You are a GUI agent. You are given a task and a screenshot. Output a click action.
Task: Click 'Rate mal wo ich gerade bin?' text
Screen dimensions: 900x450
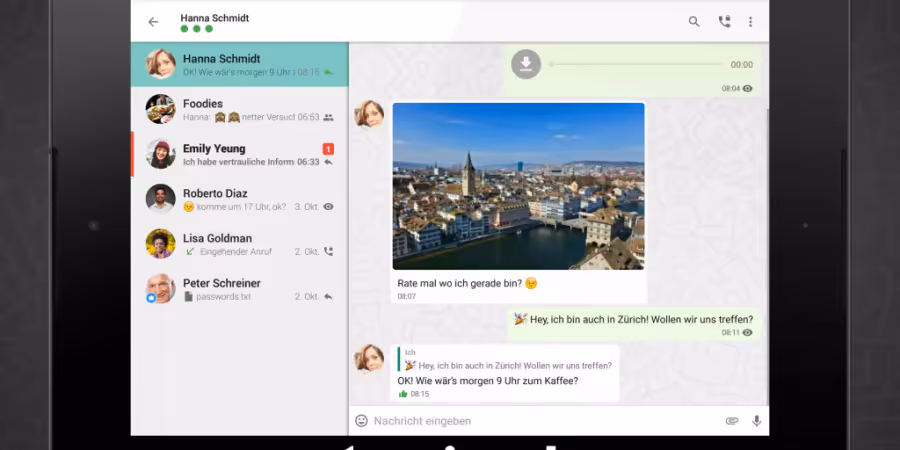coord(460,283)
